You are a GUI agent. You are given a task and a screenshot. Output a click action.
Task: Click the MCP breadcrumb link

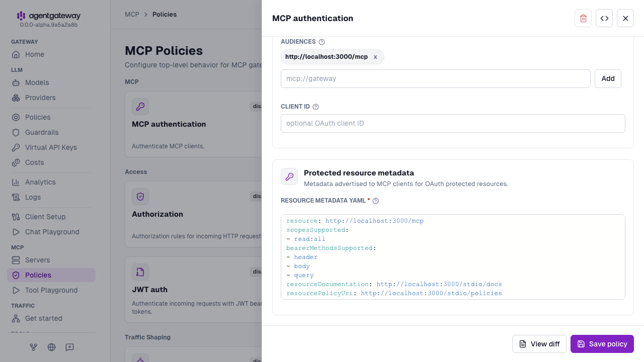pos(132,14)
